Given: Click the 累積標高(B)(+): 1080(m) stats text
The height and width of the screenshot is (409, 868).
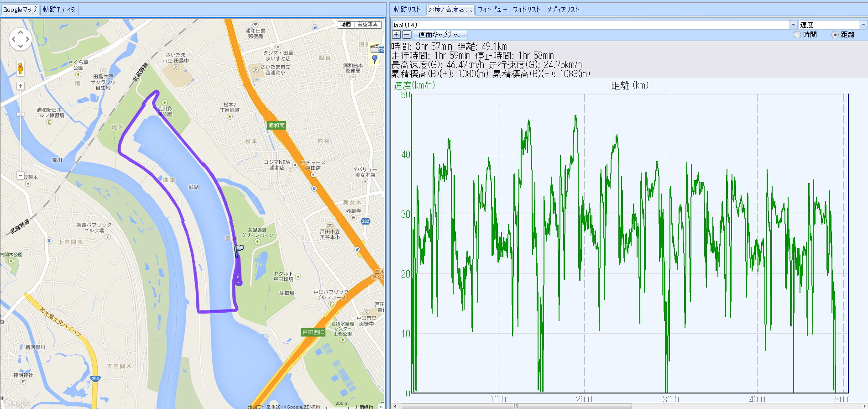Looking at the screenshot, I should (439, 74).
